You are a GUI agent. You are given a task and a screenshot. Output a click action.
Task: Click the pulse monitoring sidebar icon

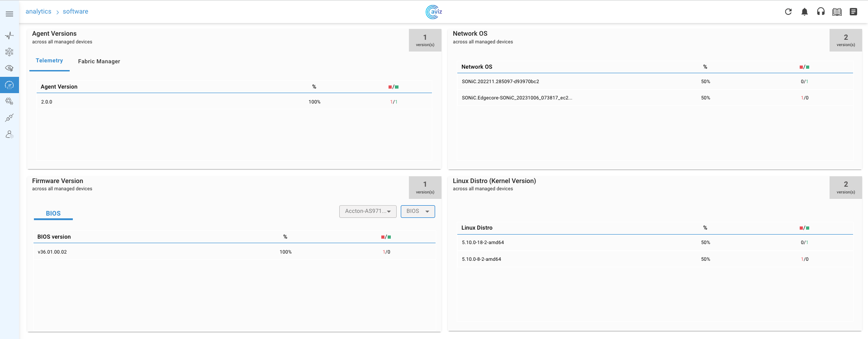(x=9, y=35)
